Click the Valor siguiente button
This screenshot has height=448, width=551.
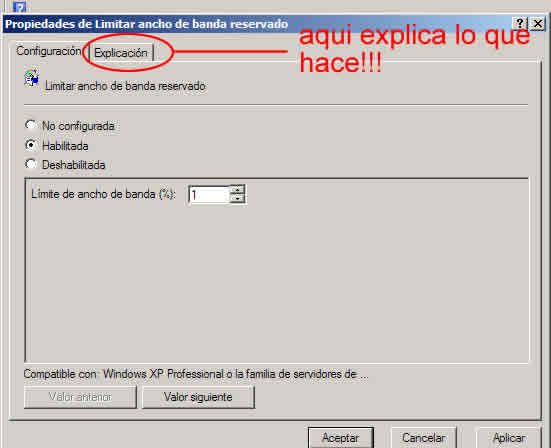tap(198, 397)
